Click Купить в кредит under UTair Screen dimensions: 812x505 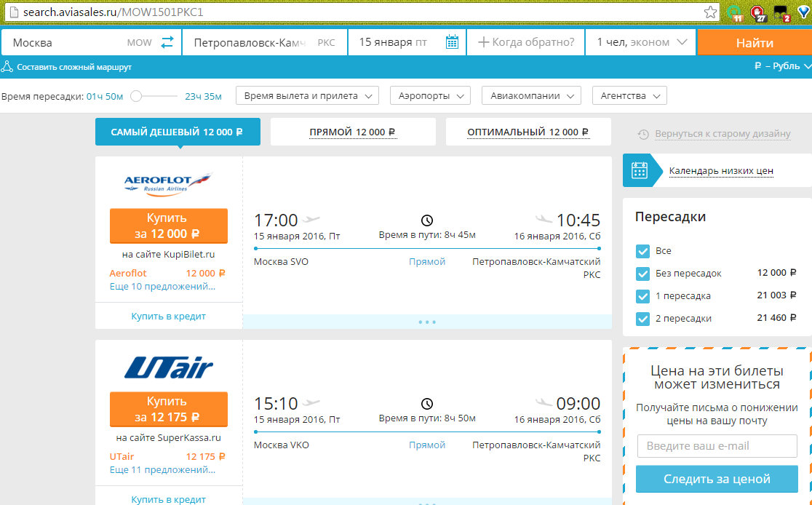click(168, 499)
